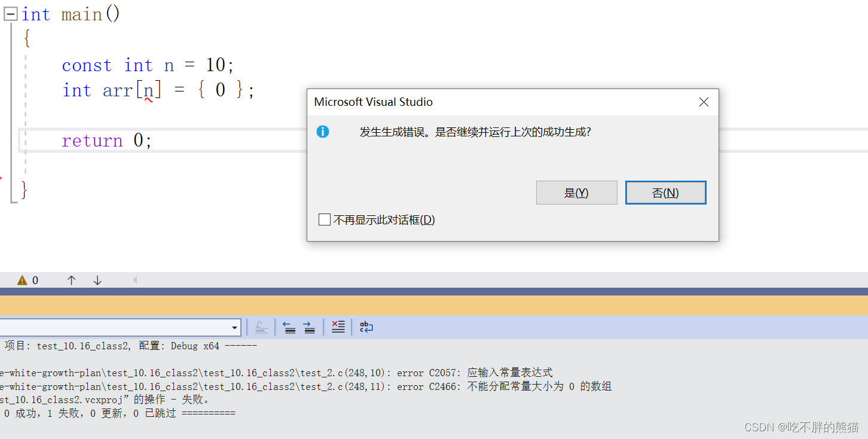Click the error C2466 output line
The image size is (868, 439).
(305, 386)
